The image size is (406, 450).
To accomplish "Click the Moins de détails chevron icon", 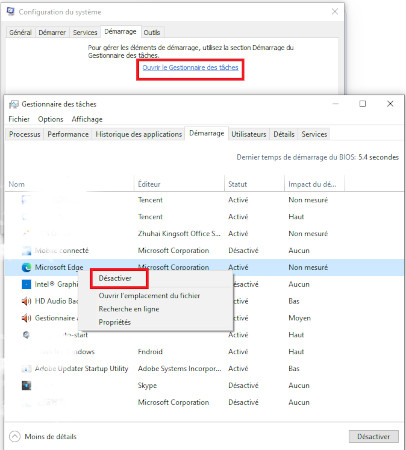I will pos(15,436).
